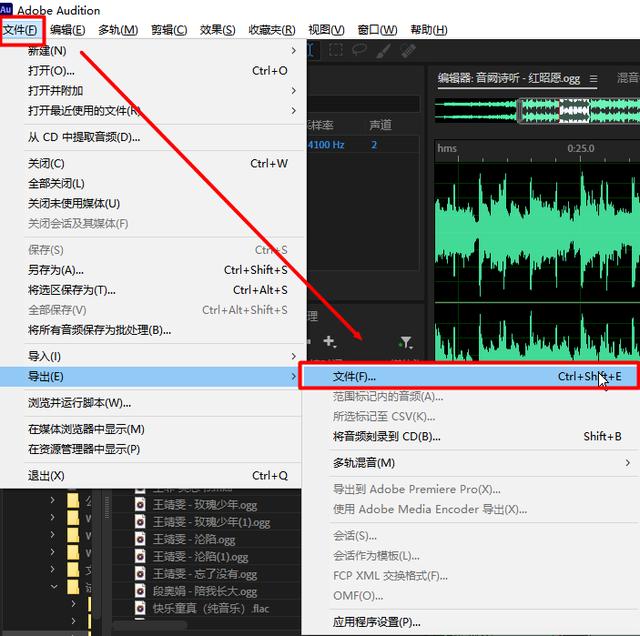Choose 在资源管理器中显示(P)
The image size is (640, 636).
click(151, 449)
